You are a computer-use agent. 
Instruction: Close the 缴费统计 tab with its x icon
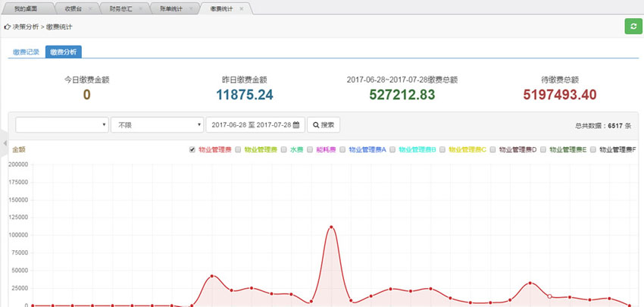click(242, 8)
